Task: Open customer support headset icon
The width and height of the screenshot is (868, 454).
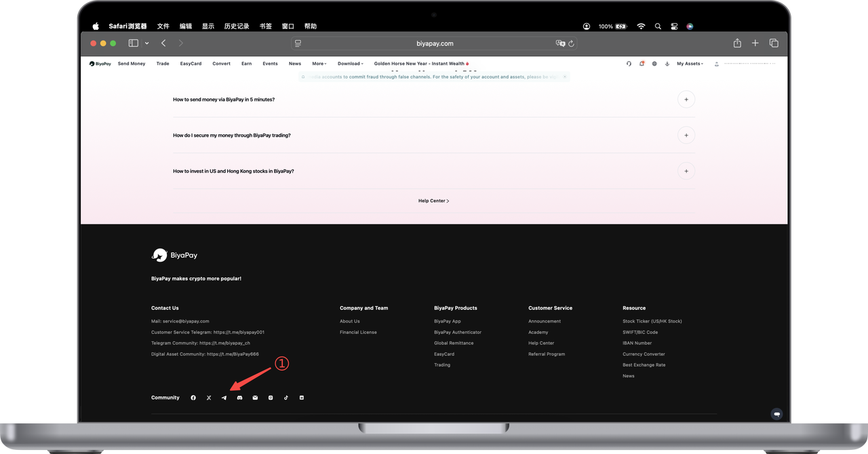Action: pos(629,64)
